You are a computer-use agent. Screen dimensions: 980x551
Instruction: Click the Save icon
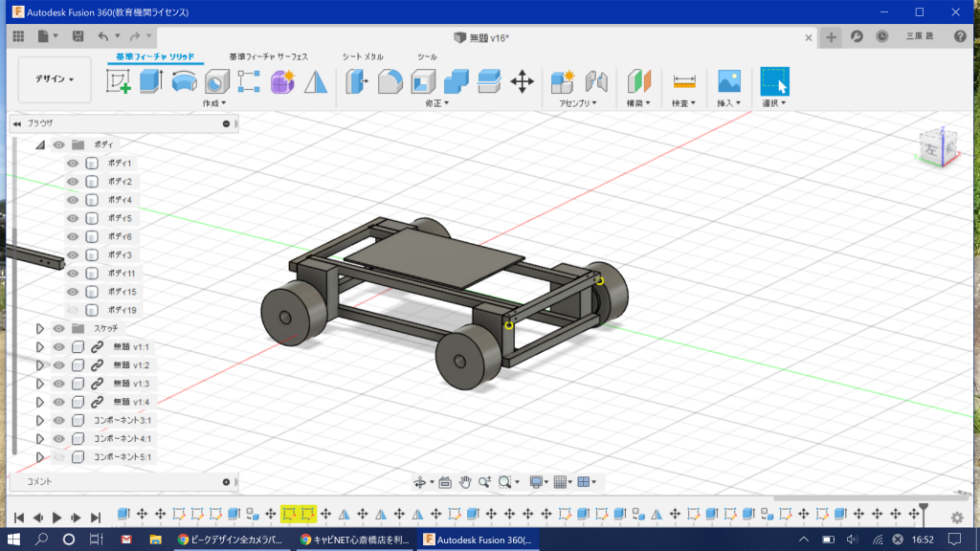pyautogui.click(x=78, y=37)
